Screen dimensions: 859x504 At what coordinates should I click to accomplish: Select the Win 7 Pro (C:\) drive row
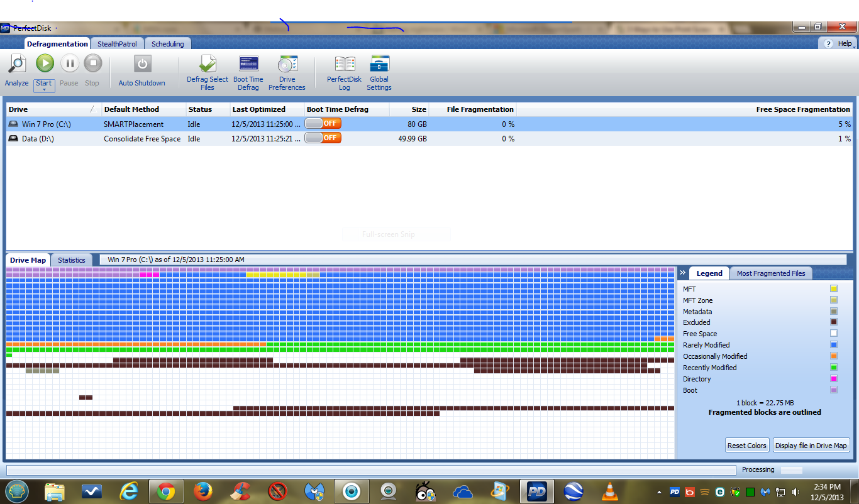pyautogui.click(x=429, y=124)
